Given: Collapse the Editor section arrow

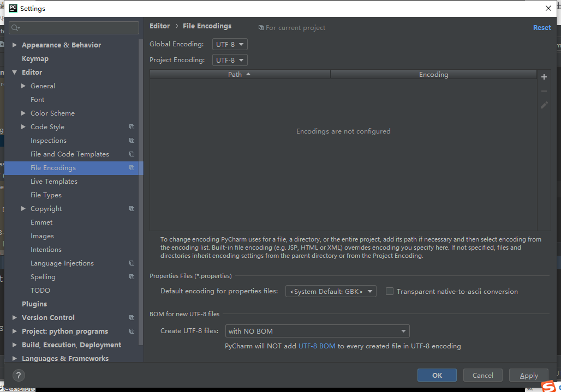Looking at the screenshot, I should [14, 72].
